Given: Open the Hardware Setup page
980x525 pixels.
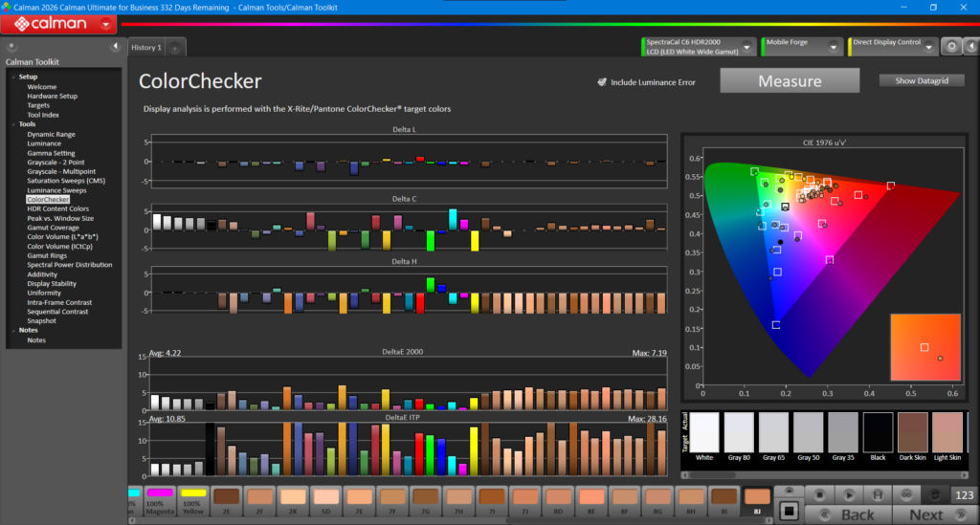Looking at the screenshot, I should (52, 97).
